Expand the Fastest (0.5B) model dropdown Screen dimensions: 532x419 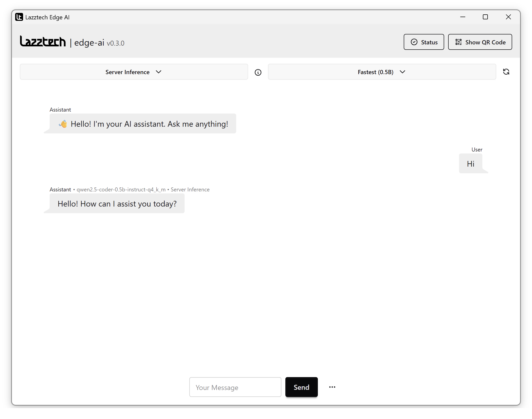[382, 72]
